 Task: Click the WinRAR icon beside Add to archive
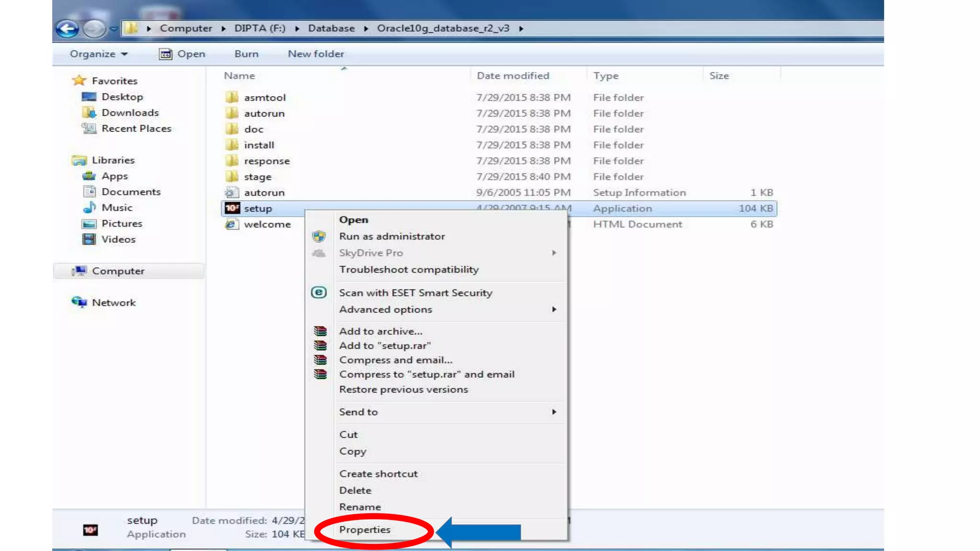(320, 331)
